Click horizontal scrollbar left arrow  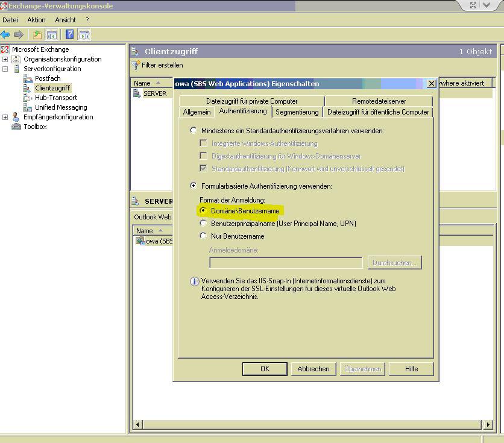tap(137, 424)
